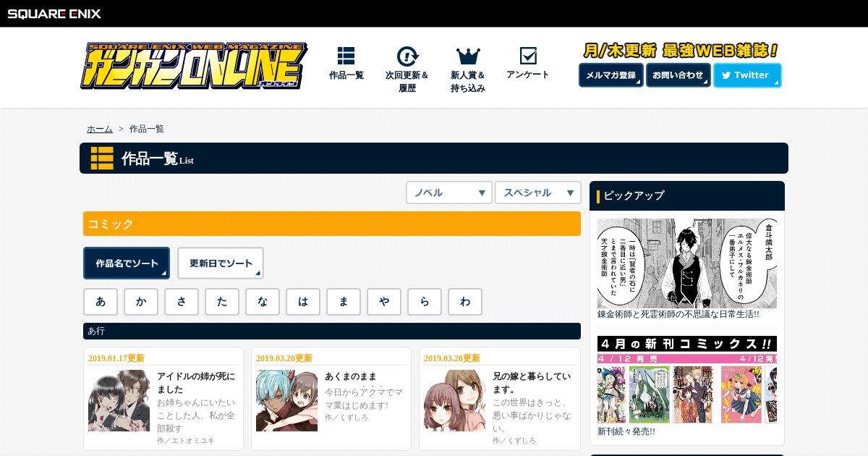Click 錬金術師と死霊術師の不思議な日常生活!! caption
The image size is (868, 456).
(x=678, y=315)
